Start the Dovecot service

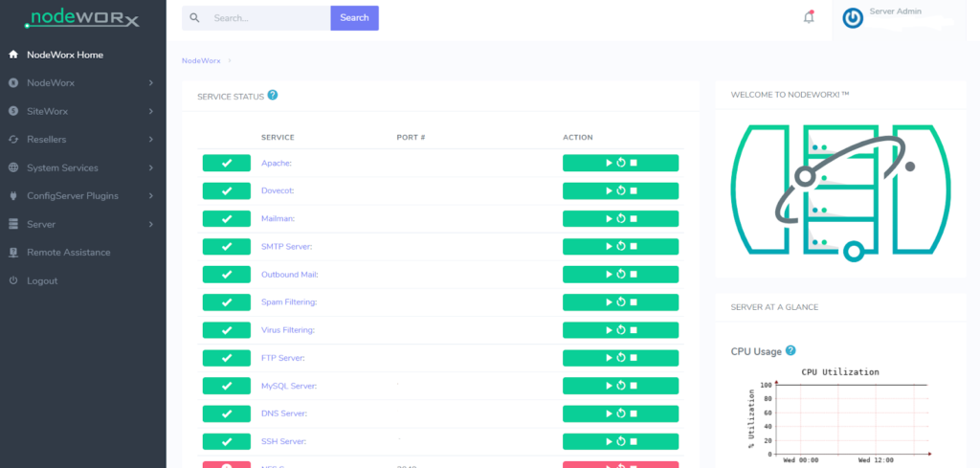(609, 190)
